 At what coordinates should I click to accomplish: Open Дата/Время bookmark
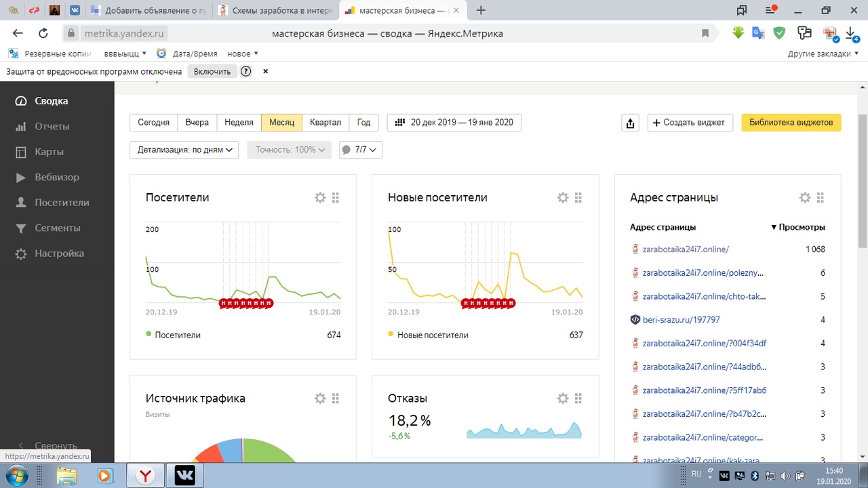[186, 54]
